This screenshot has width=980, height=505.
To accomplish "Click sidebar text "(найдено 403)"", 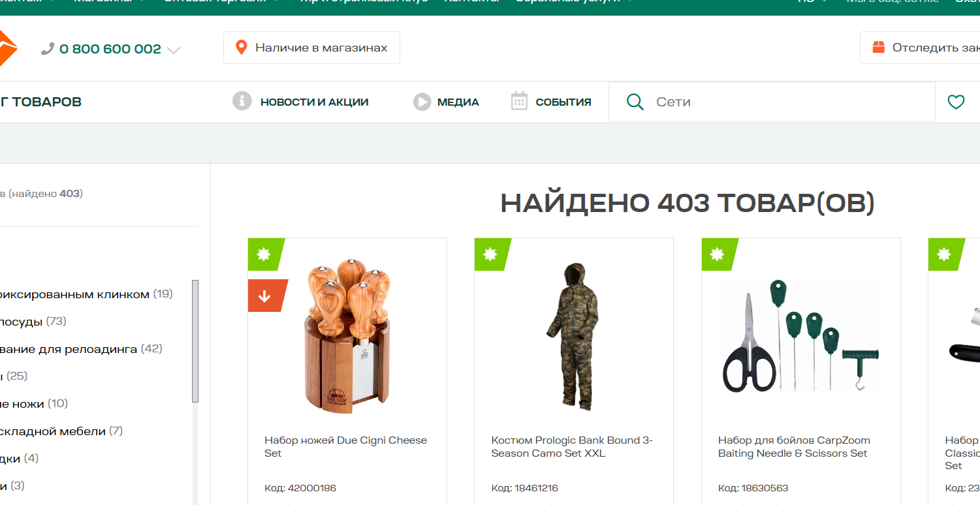I will tap(46, 194).
